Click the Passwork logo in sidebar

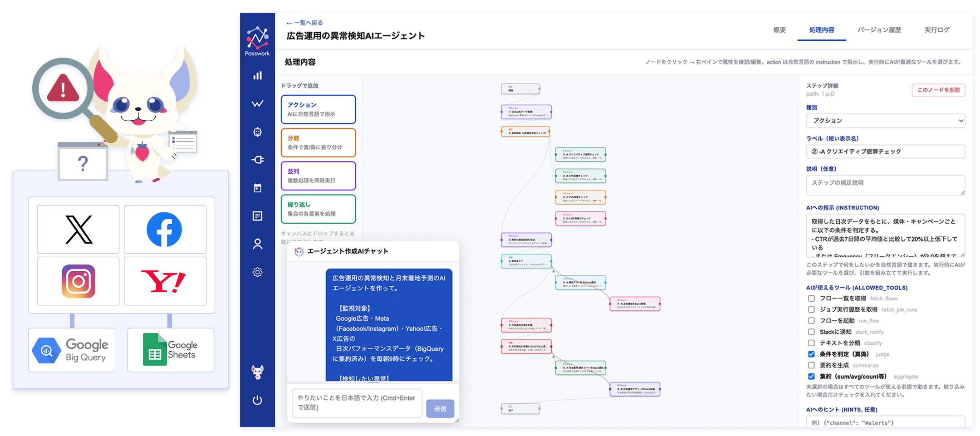point(257,41)
